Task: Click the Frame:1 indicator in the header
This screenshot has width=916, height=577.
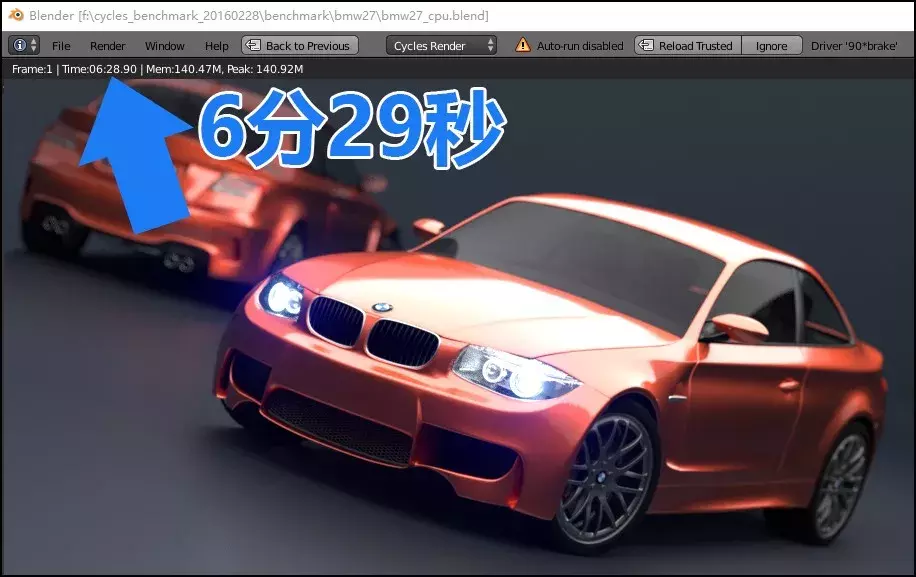Action: 30,69
